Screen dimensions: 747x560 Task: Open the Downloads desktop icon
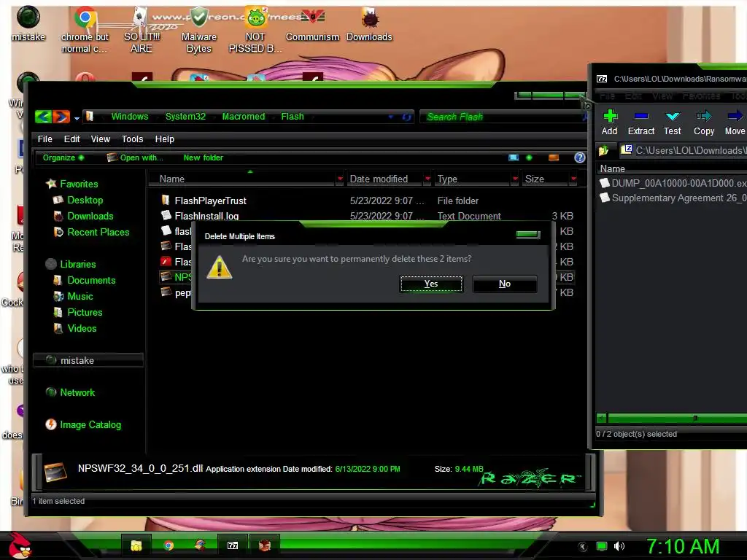pos(369,25)
